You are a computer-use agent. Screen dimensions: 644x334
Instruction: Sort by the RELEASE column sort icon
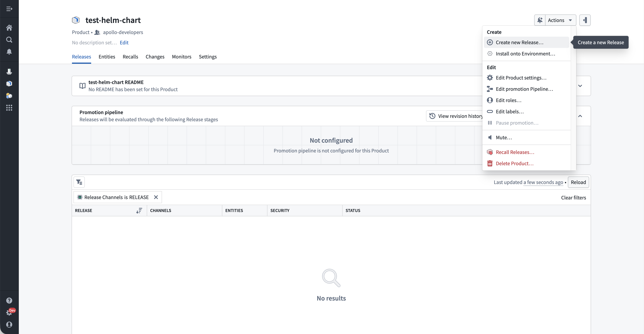coord(139,211)
